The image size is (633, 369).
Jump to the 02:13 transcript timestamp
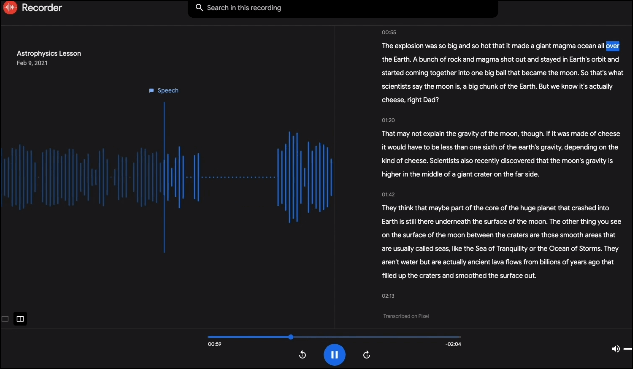click(x=388, y=296)
